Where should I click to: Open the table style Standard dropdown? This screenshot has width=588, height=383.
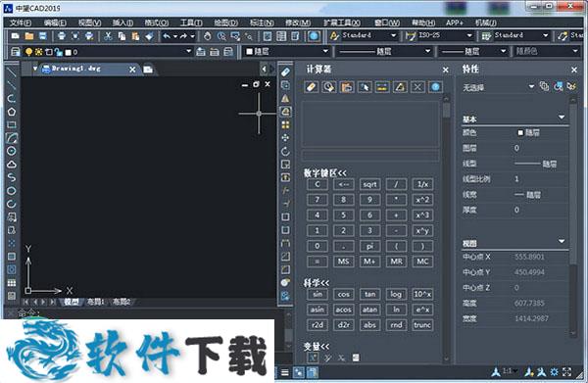pos(545,35)
